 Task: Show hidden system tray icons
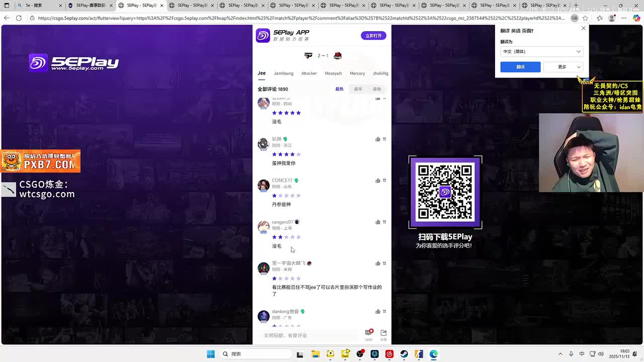coord(560,354)
